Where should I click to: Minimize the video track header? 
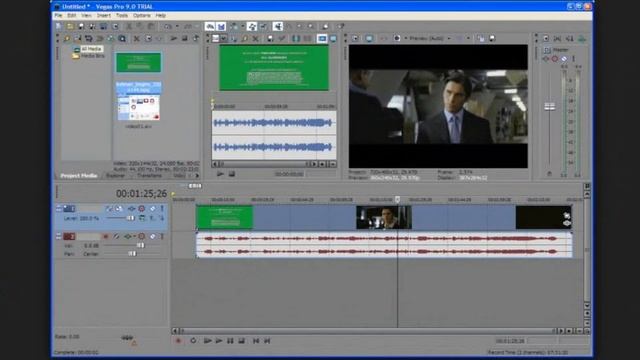(x=59, y=209)
